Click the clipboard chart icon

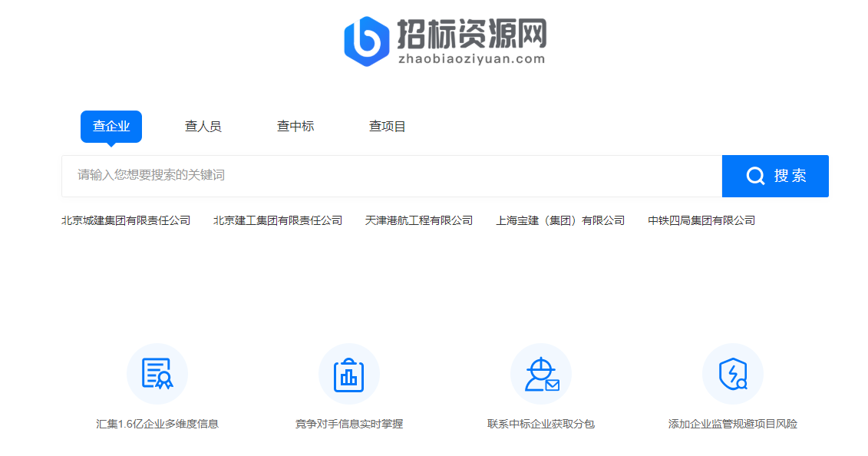(x=348, y=375)
